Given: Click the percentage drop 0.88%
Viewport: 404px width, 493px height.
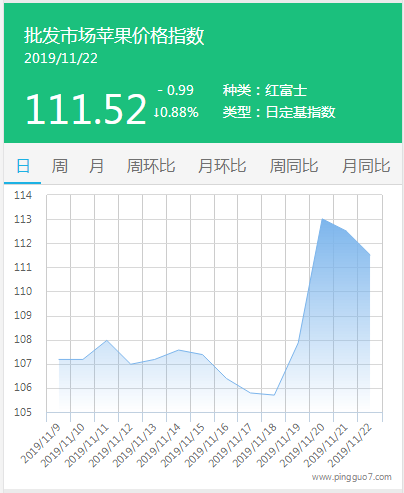Looking at the screenshot, I should tap(176, 112).
